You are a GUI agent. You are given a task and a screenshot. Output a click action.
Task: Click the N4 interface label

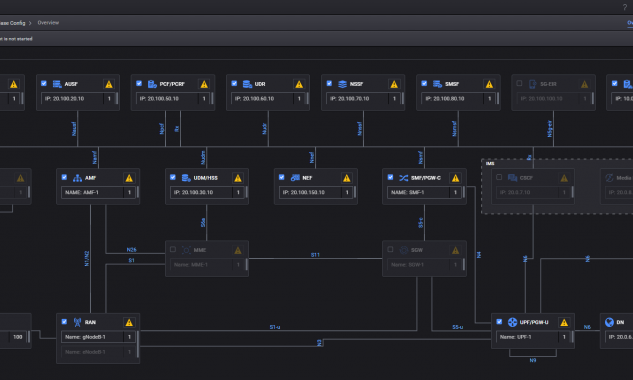[479, 255]
